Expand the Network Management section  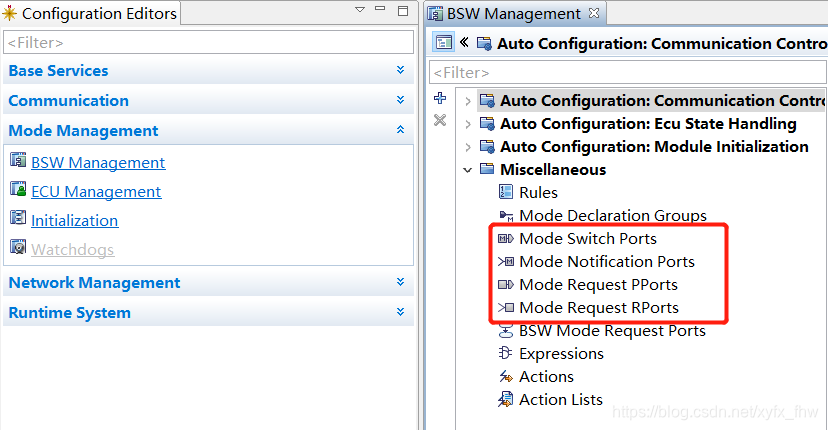coord(400,282)
